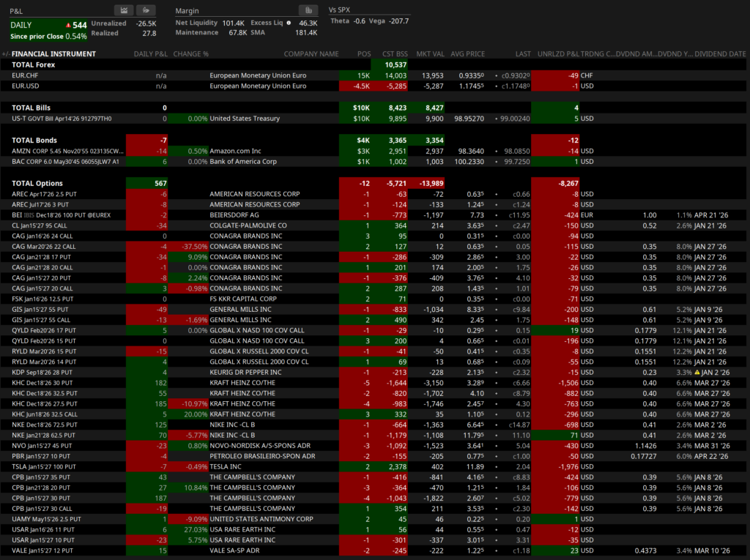
Task: Select the US-T GOVT Bill instrument row
Action: pos(62,119)
